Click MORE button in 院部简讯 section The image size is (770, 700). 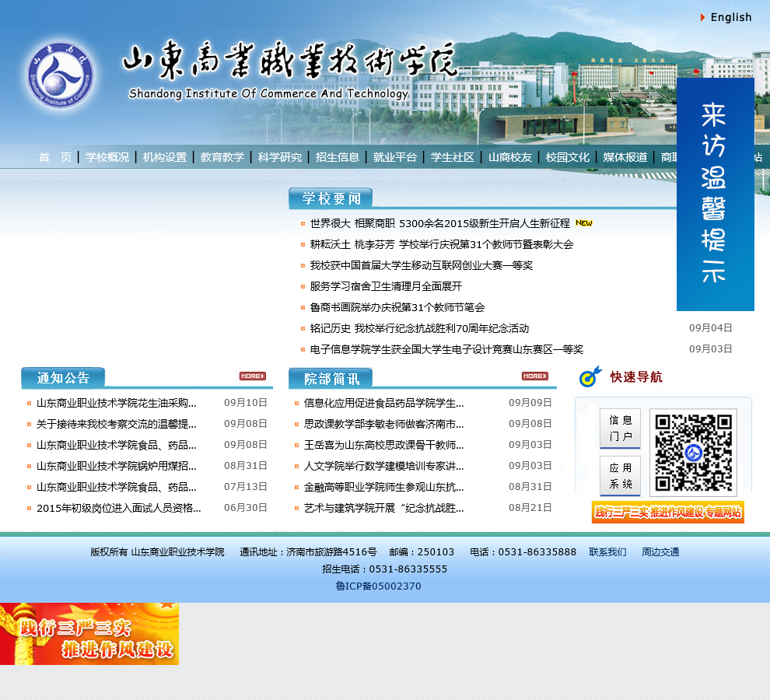(535, 376)
